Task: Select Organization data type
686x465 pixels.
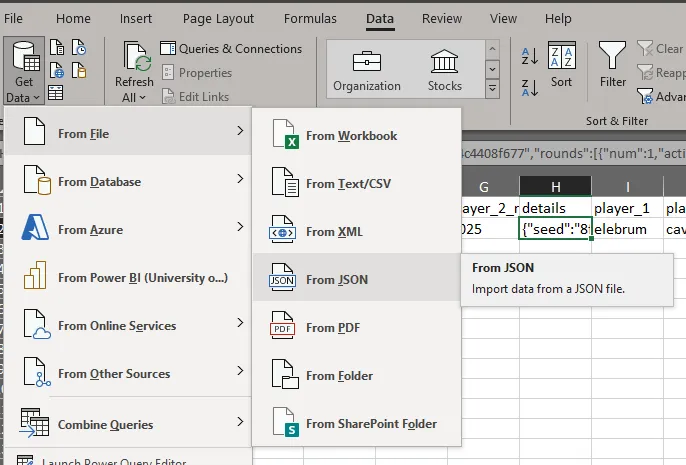Action: tap(367, 70)
